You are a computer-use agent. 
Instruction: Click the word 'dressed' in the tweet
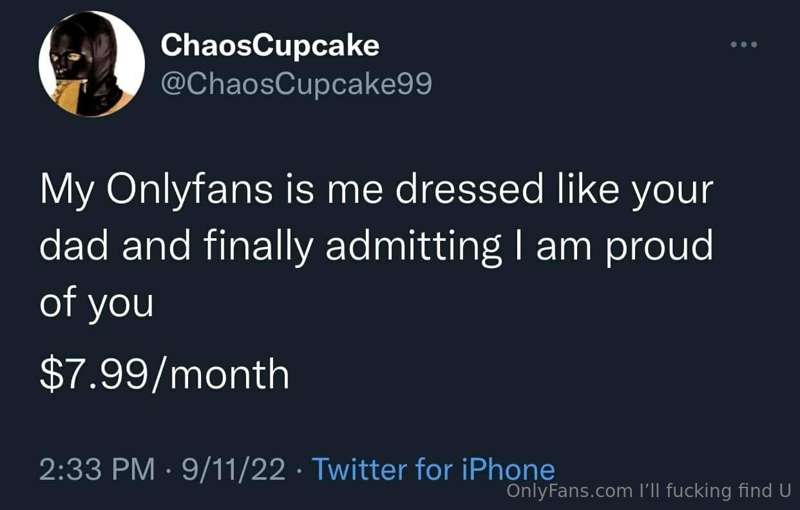469,190
